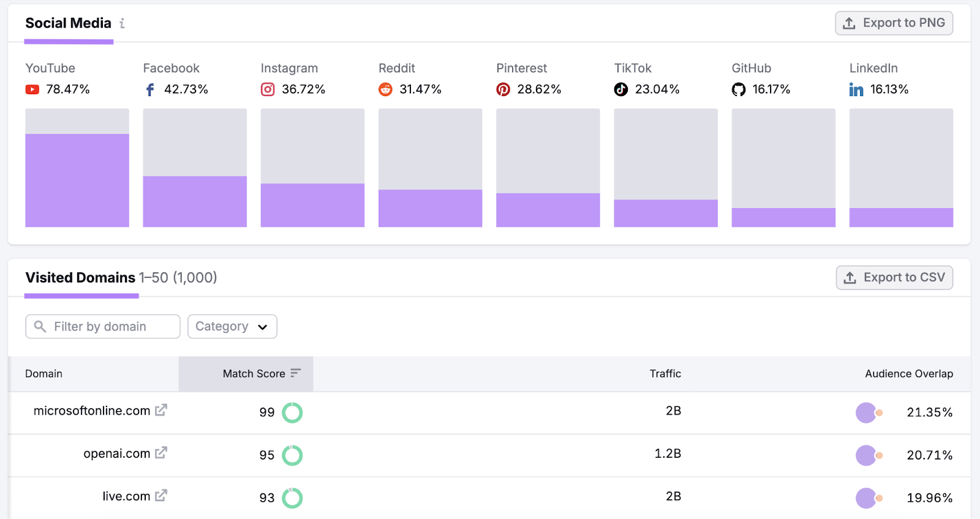Sort by Match Score column header

[x=246, y=374]
